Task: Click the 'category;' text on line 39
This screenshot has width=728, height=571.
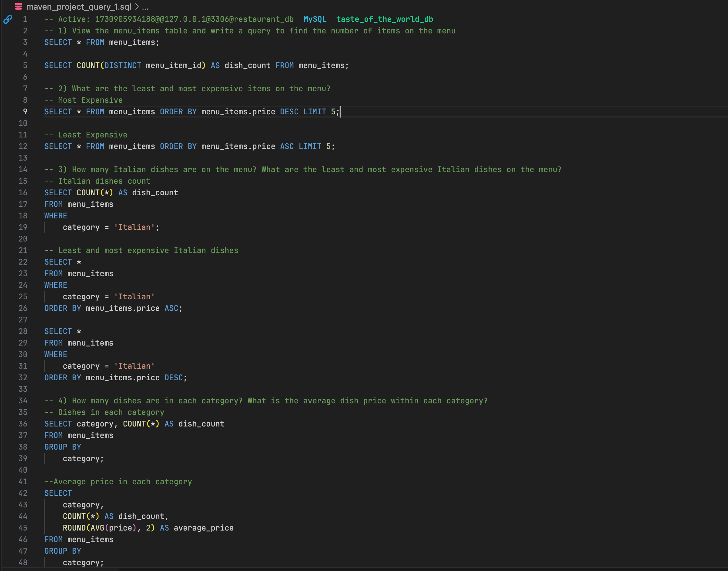Action: (x=83, y=459)
